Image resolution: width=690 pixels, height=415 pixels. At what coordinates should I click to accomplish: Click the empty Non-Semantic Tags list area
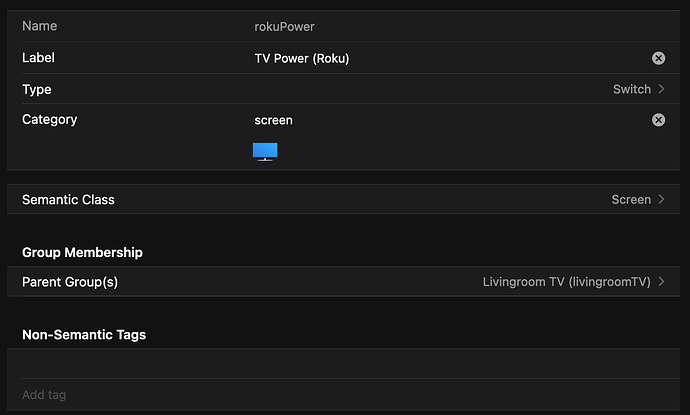click(x=343, y=364)
